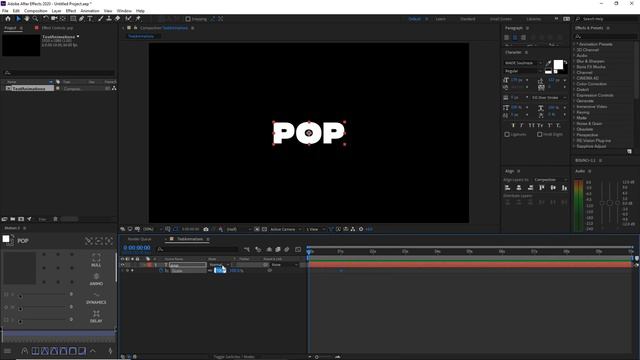Click the Search Help field
Screen dimensions: 640x360
click(606, 19)
